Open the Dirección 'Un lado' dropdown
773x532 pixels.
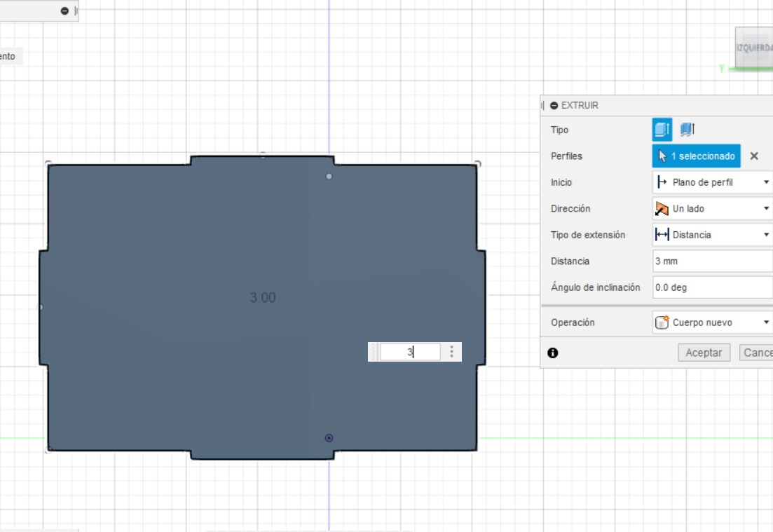[x=712, y=209]
